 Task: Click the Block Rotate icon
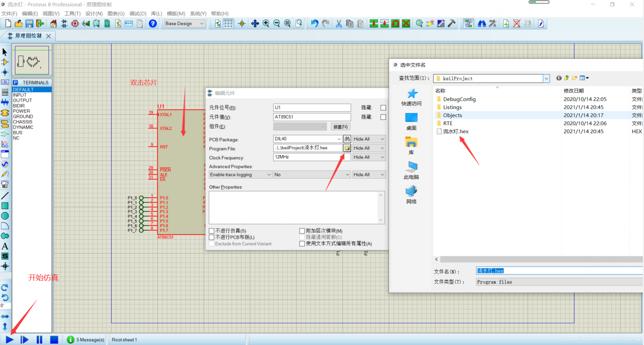pos(395,24)
